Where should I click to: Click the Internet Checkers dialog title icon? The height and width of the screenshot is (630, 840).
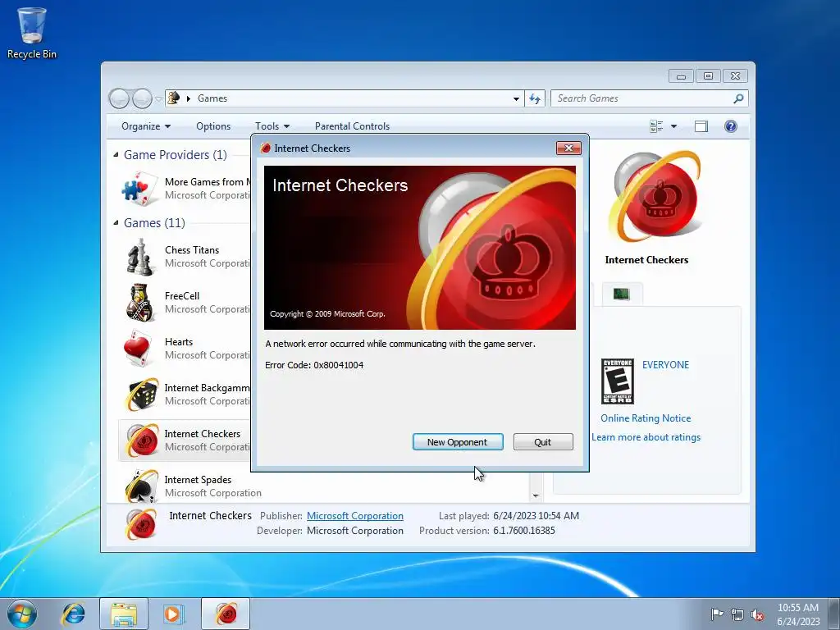[266, 148]
